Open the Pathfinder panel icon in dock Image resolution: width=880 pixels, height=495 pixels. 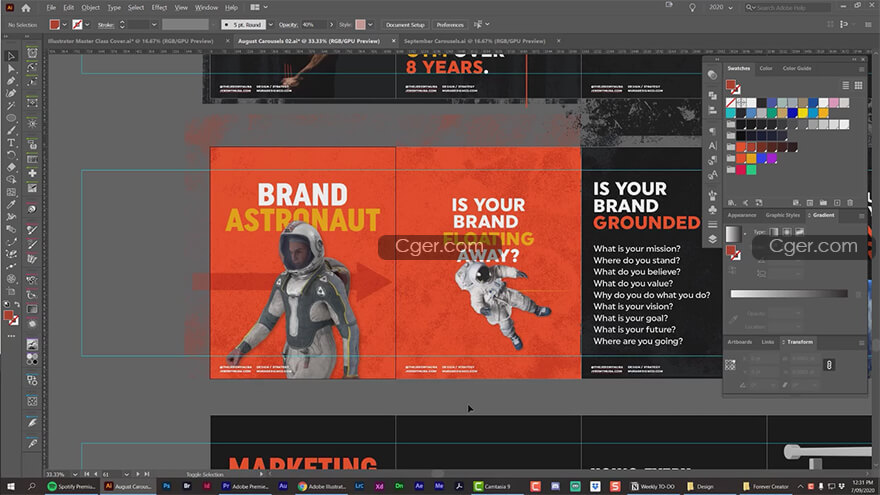tap(712, 96)
